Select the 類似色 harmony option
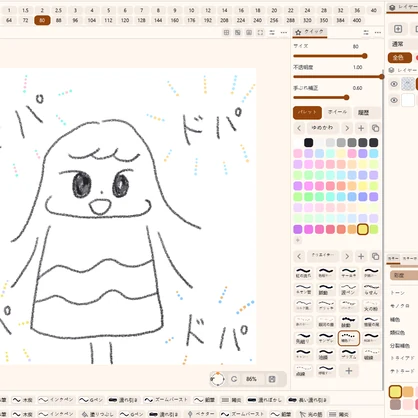This screenshot has height=418, width=418. click(x=397, y=332)
